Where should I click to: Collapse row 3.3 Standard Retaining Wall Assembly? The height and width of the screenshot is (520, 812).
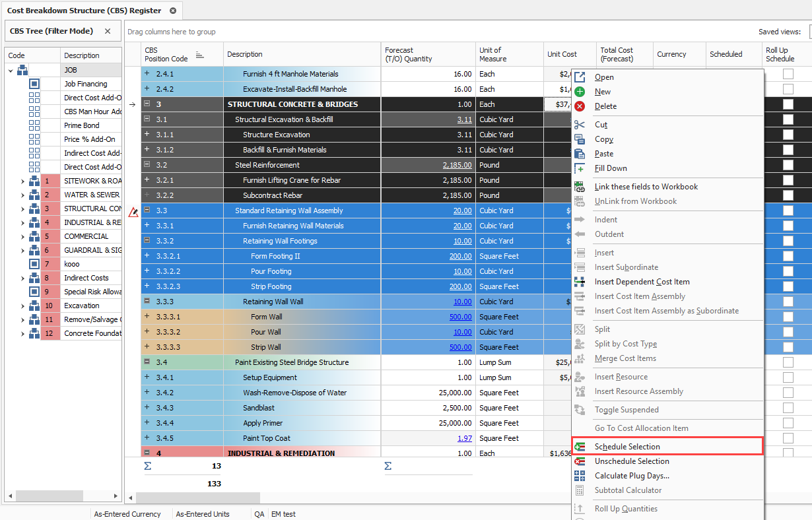click(x=147, y=211)
